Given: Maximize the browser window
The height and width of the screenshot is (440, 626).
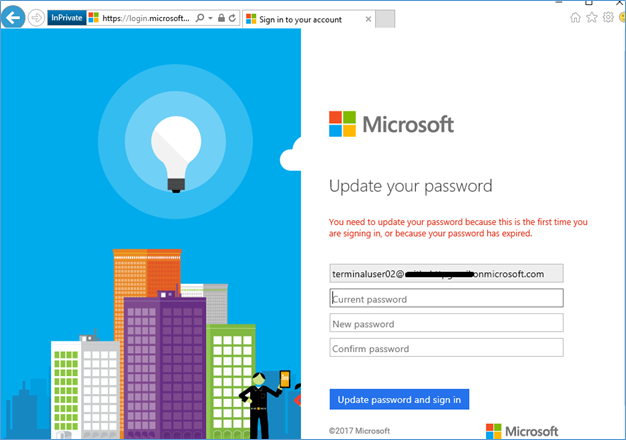Looking at the screenshot, I should pyautogui.click(x=588, y=2).
